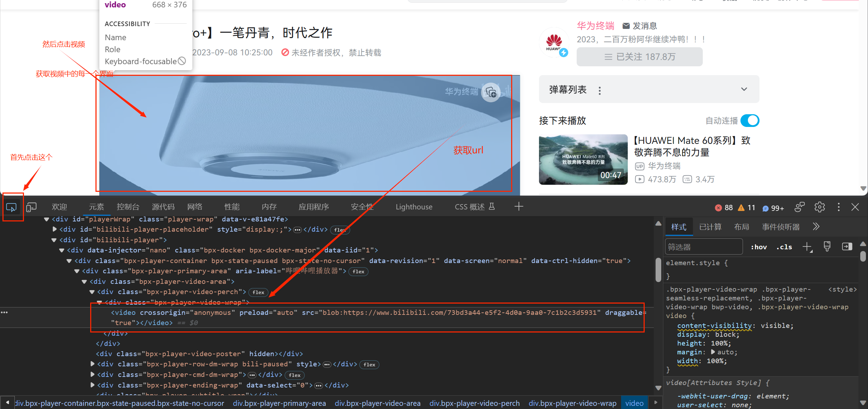Toggle :hov element state panel
Viewport: 868px width, 409px height.
click(759, 247)
